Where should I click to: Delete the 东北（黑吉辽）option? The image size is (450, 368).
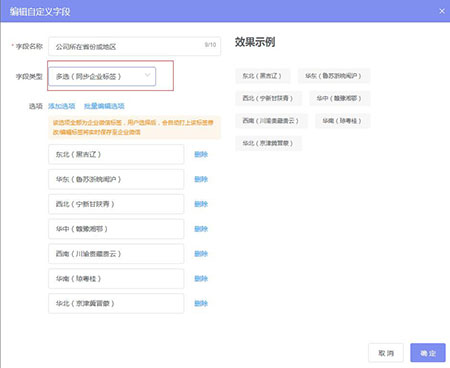pos(201,154)
